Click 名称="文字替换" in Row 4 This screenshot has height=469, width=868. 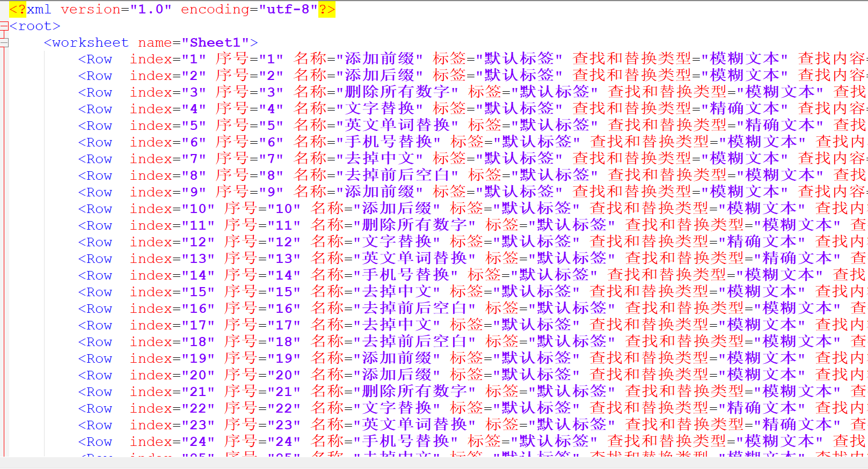pyautogui.click(x=358, y=109)
